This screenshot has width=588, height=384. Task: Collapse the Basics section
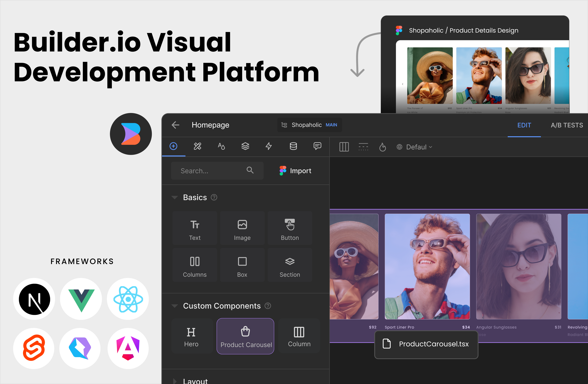175,197
